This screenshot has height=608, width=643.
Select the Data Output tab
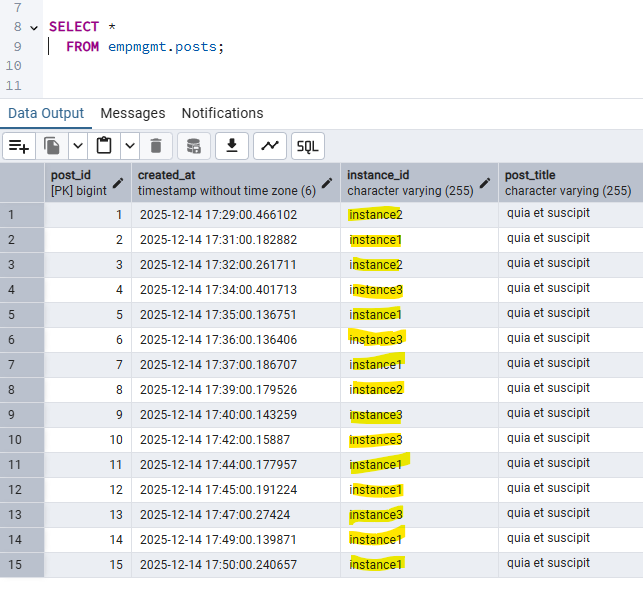tap(46, 113)
